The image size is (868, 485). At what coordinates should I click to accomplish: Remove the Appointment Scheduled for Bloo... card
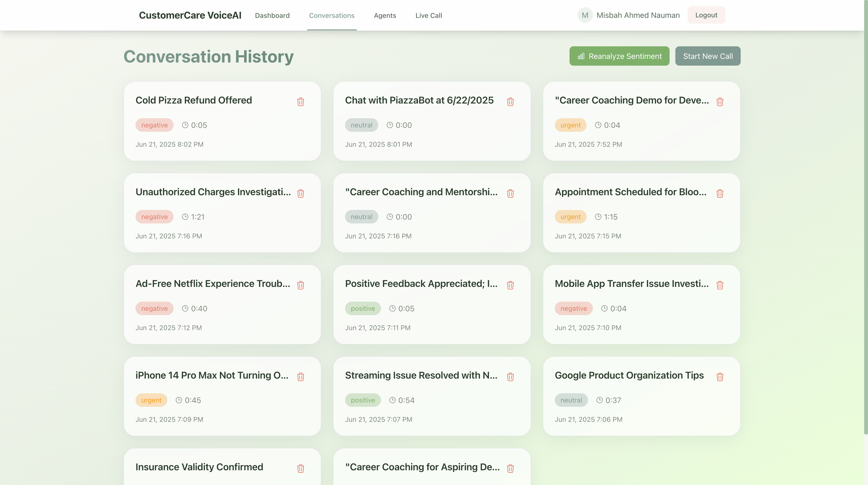(x=720, y=194)
